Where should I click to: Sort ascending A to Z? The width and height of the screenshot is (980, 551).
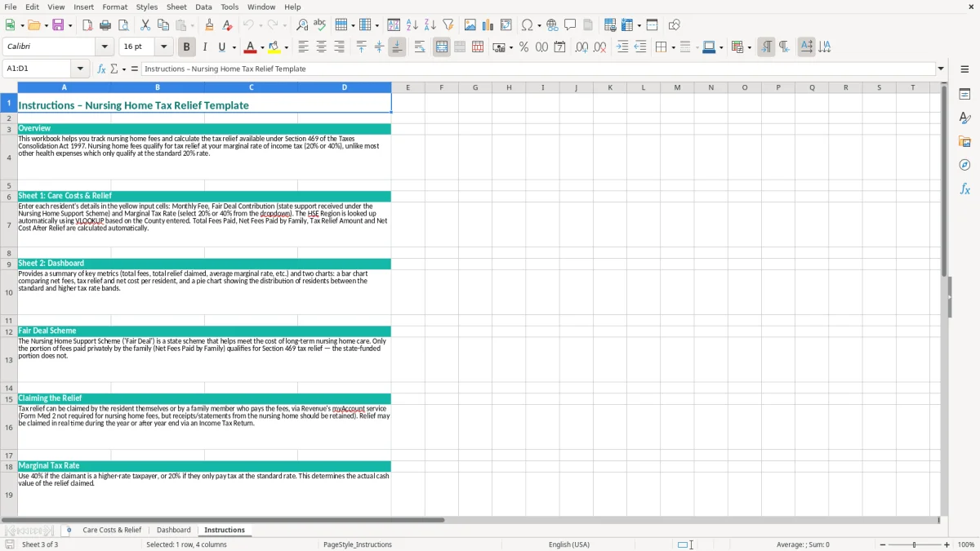pyautogui.click(x=412, y=25)
